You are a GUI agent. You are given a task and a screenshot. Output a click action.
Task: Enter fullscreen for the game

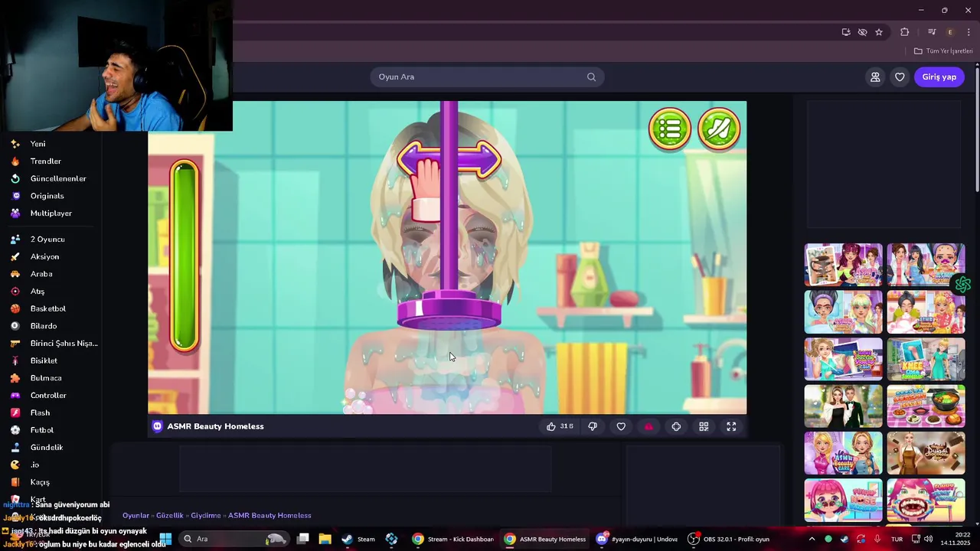[731, 426]
